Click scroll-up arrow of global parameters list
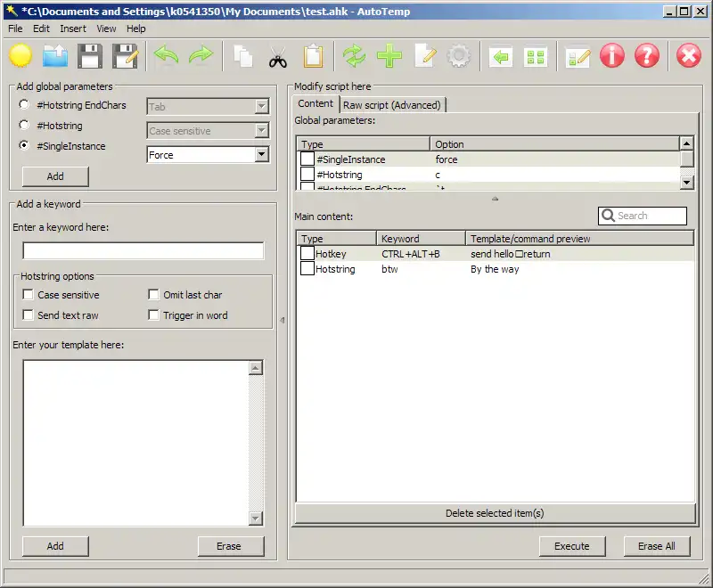The height and width of the screenshot is (588, 713). 686,143
